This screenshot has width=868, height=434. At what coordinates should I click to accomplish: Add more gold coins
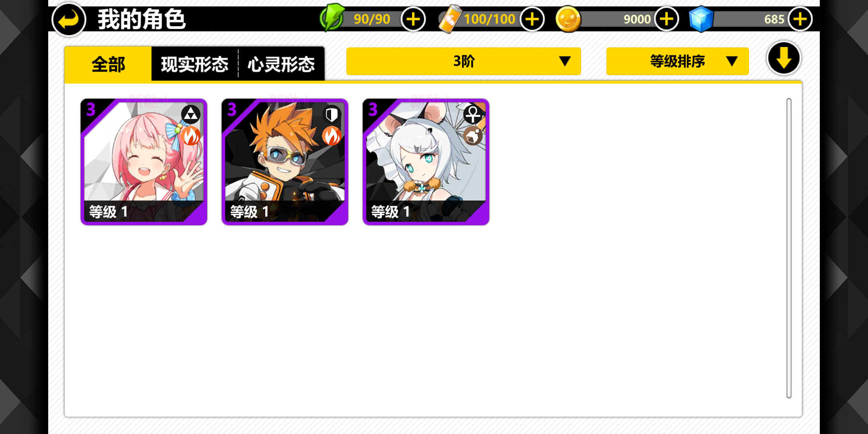click(x=667, y=19)
